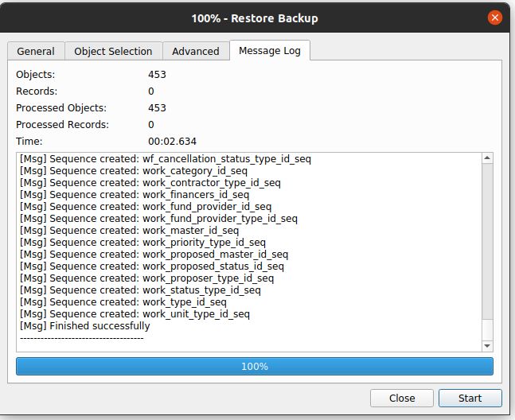Select the Message Log tab
515x420 pixels.
click(x=270, y=51)
